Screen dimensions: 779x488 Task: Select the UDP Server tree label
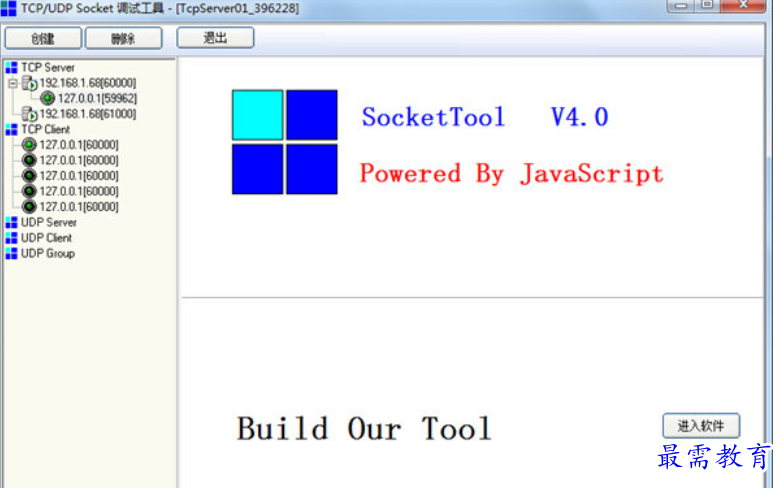(49, 222)
